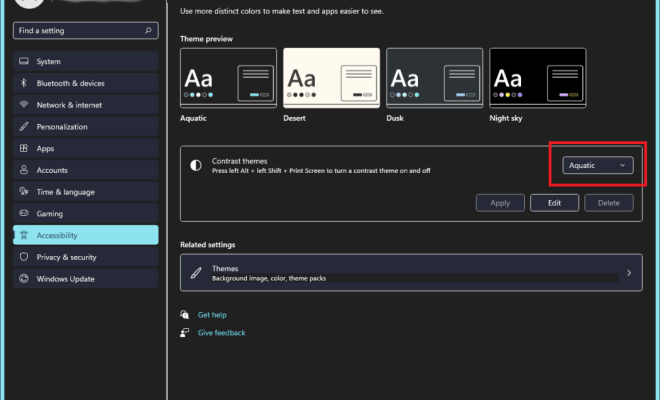This screenshot has width=660, height=400.
Task: Click the keyboard shortcut hint text
Action: pyautogui.click(x=321, y=171)
